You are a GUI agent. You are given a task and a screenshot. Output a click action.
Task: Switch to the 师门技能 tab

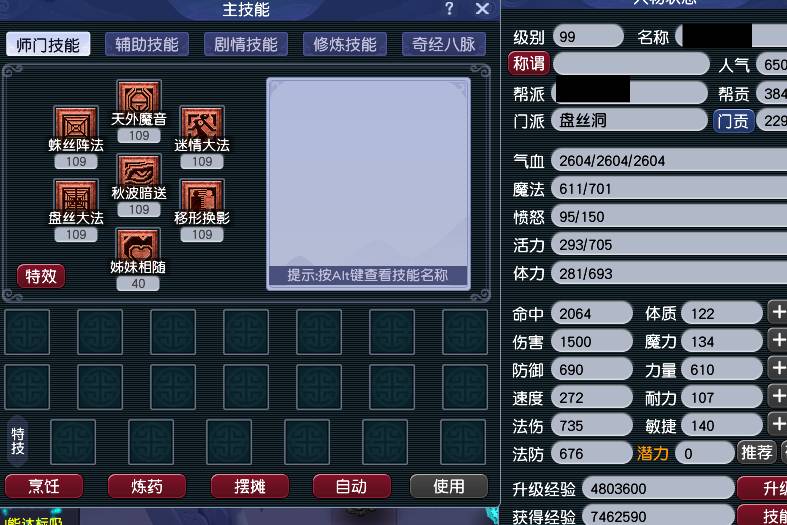click(x=48, y=45)
